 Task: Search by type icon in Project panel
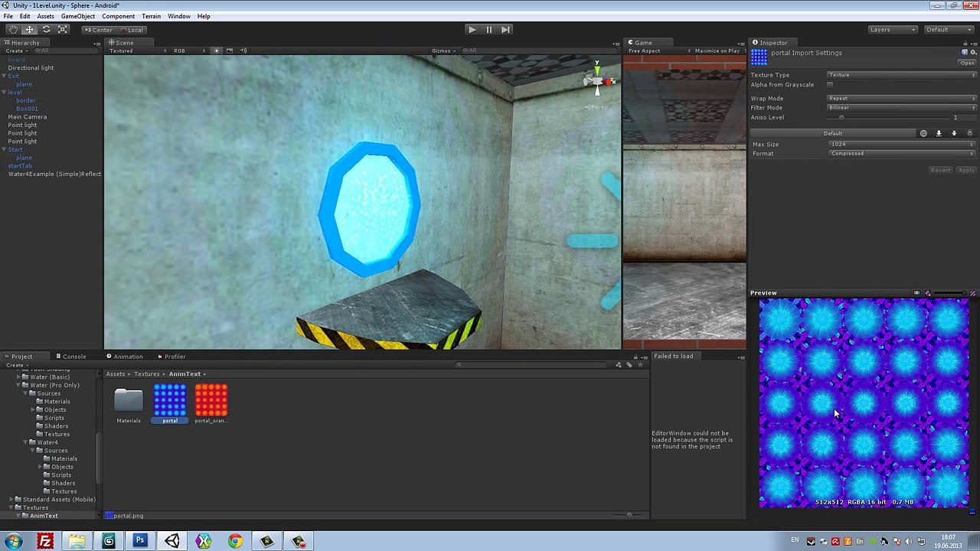619,365
